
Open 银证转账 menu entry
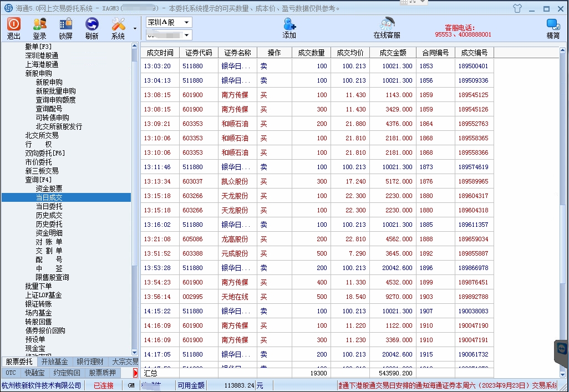pyautogui.click(x=38, y=304)
